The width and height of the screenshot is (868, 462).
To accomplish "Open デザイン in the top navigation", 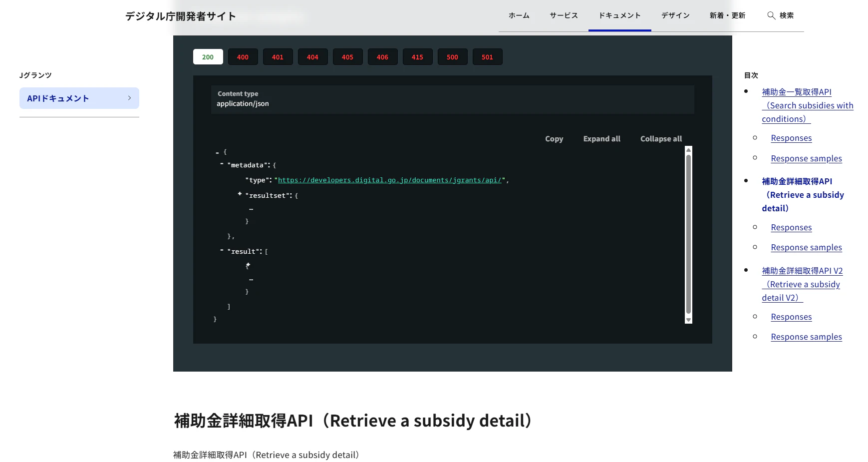I will [x=676, y=15].
